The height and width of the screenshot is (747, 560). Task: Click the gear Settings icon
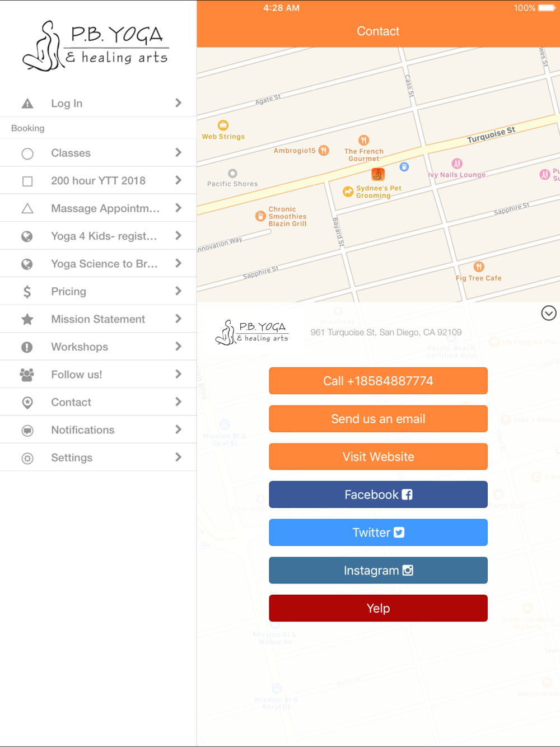(27, 458)
